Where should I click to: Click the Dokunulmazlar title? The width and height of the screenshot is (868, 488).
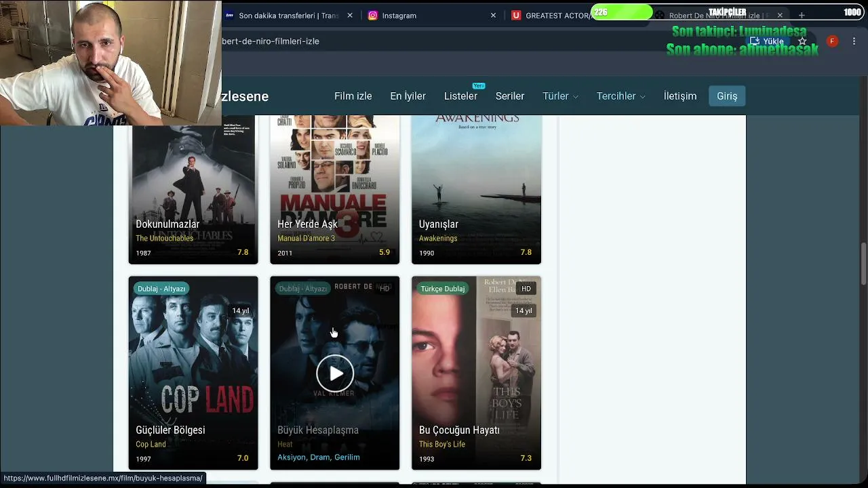[x=167, y=224]
